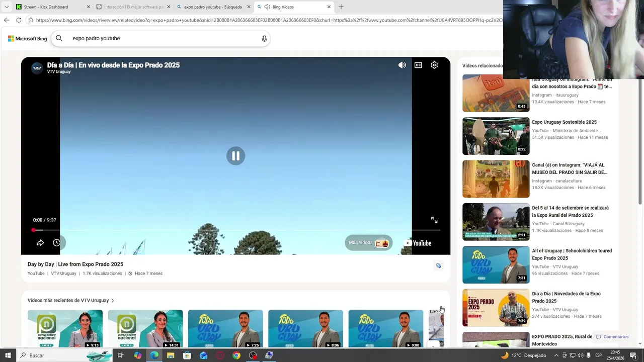Launch Copilot from the taskbar
This screenshot has width=644, height=362.
click(137, 355)
